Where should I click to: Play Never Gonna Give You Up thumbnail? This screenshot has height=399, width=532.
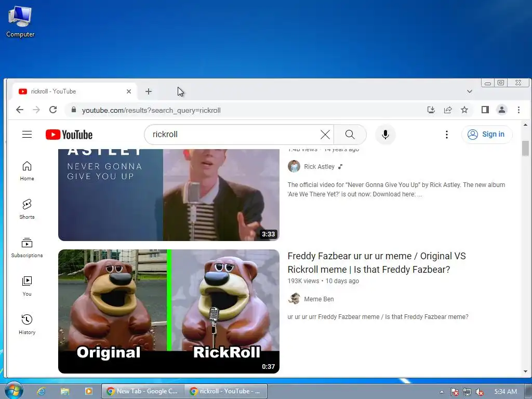pos(169,195)
